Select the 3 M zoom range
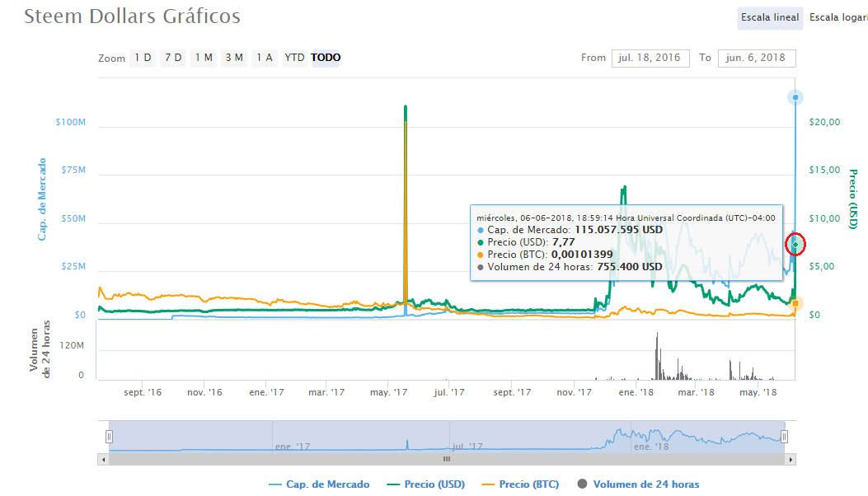Image resolution: width=868 pixels, height=496 pixels. pyautogui.click(x=234, y=58)
